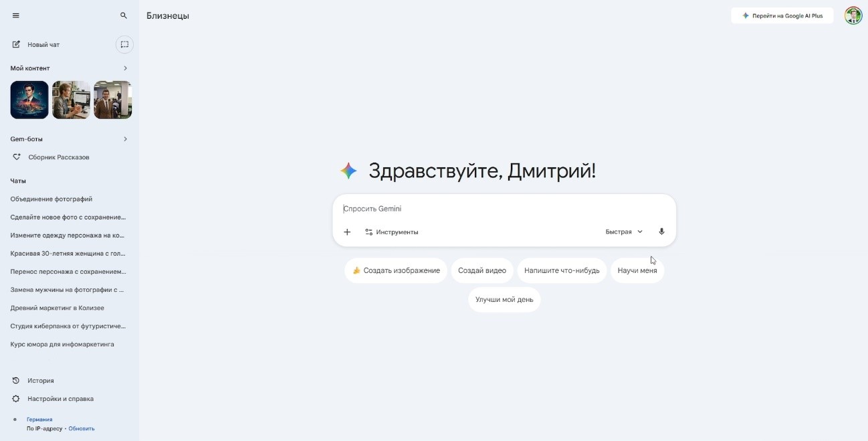This screenshot has height=441, width=868.
Task: Open История from the sidebar
Action: tap(40, 381)
